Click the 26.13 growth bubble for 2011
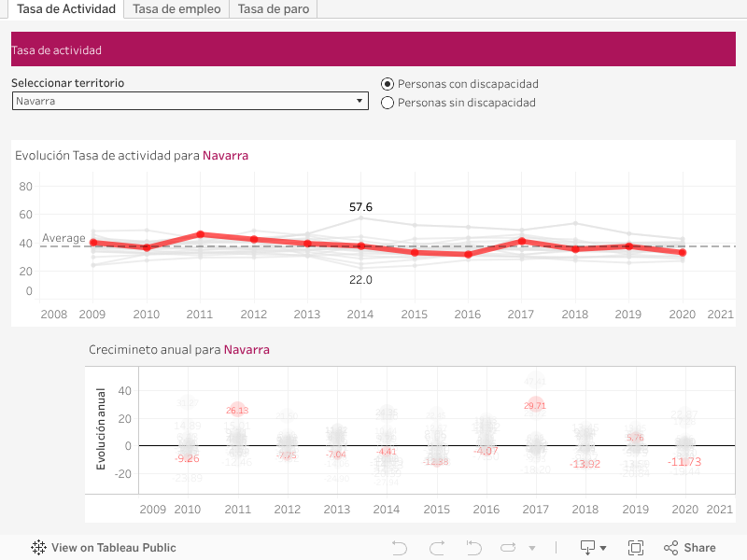The image size is (747, 560). (238, 410)
